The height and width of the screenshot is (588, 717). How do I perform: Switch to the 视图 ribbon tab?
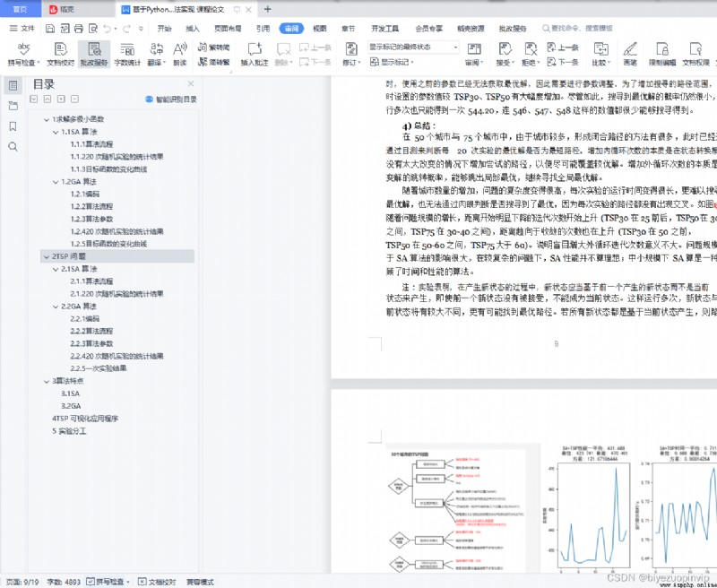point(320,29)
